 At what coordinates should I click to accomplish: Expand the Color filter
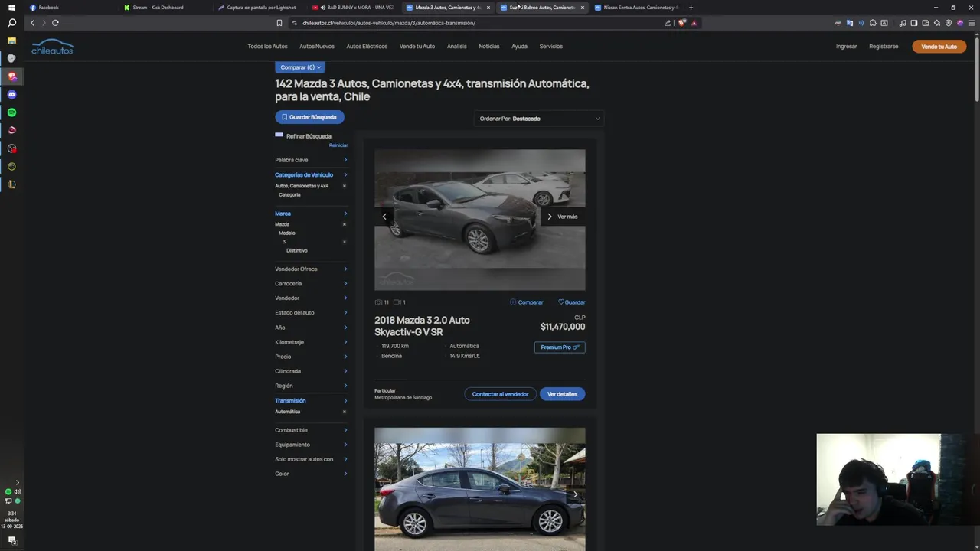[x=312, y=474]
